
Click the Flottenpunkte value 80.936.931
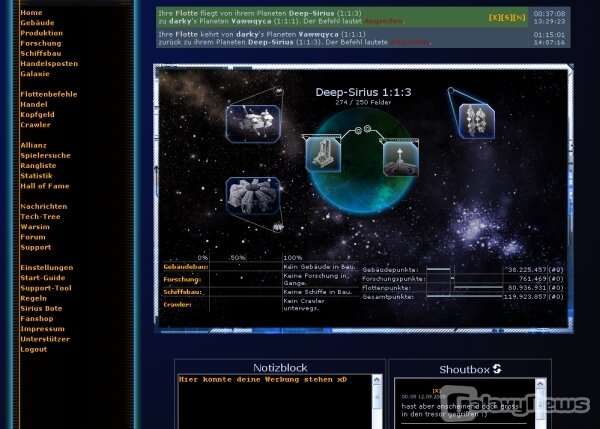527,288
